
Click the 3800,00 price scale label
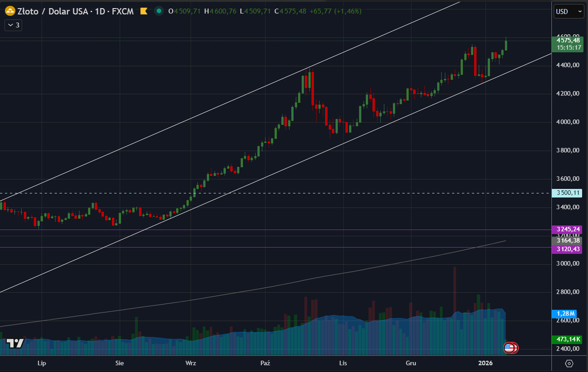coord(568,150)
